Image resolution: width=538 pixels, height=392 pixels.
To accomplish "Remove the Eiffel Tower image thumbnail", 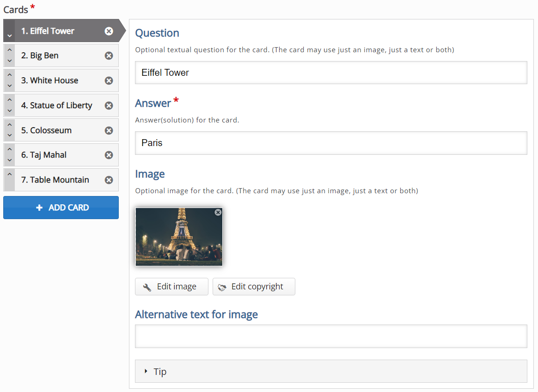I will pyautogui.click(x=218, y=213).
